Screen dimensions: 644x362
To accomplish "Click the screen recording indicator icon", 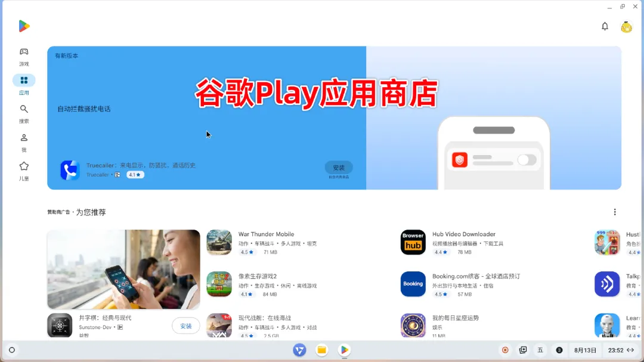I will [505, 350].
